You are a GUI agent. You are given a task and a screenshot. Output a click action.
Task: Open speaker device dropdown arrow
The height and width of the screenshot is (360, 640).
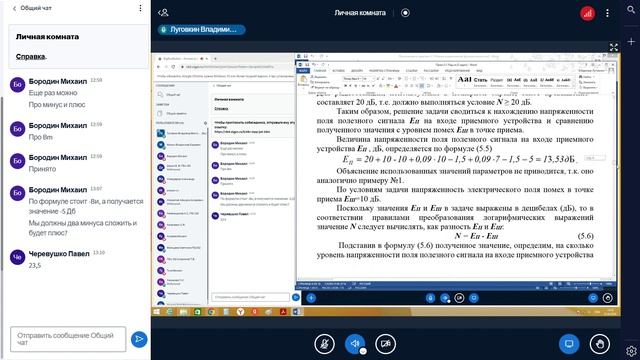tap(363, 351)
